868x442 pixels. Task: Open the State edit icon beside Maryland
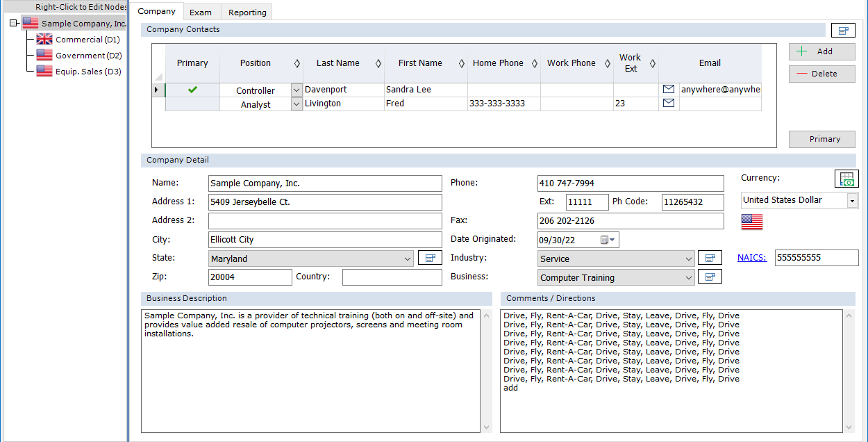(429, 257)
